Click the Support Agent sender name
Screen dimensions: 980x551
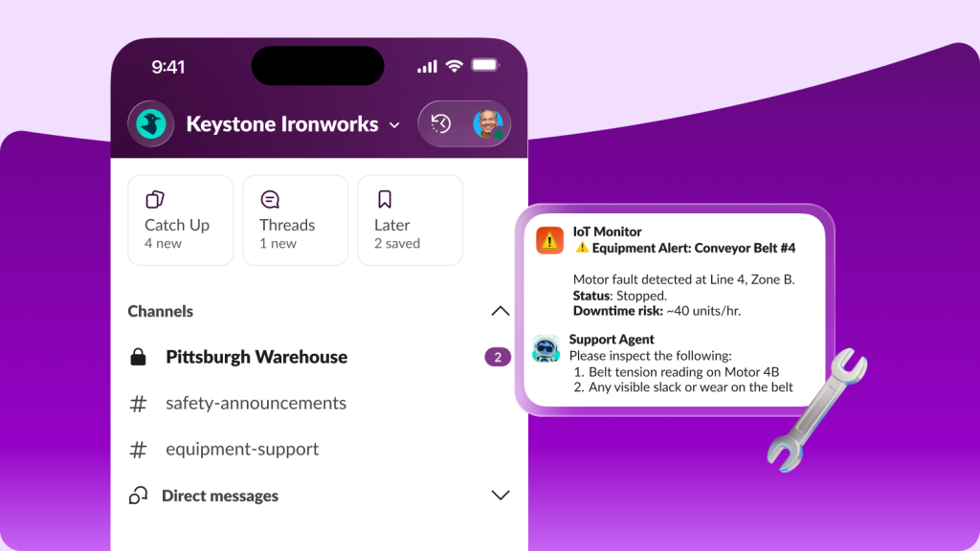pos(612,340)
